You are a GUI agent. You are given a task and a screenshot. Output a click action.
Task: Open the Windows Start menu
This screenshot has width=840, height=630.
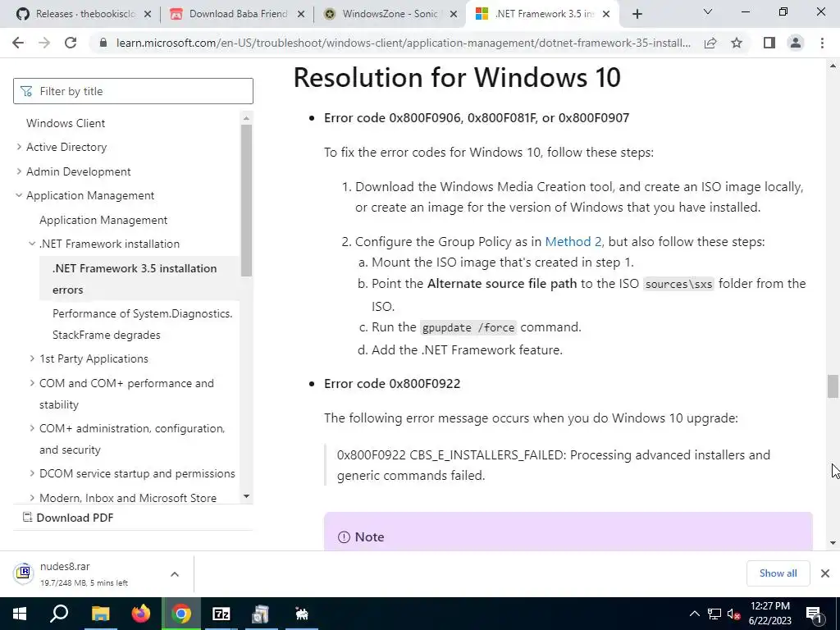pos(20,614)
